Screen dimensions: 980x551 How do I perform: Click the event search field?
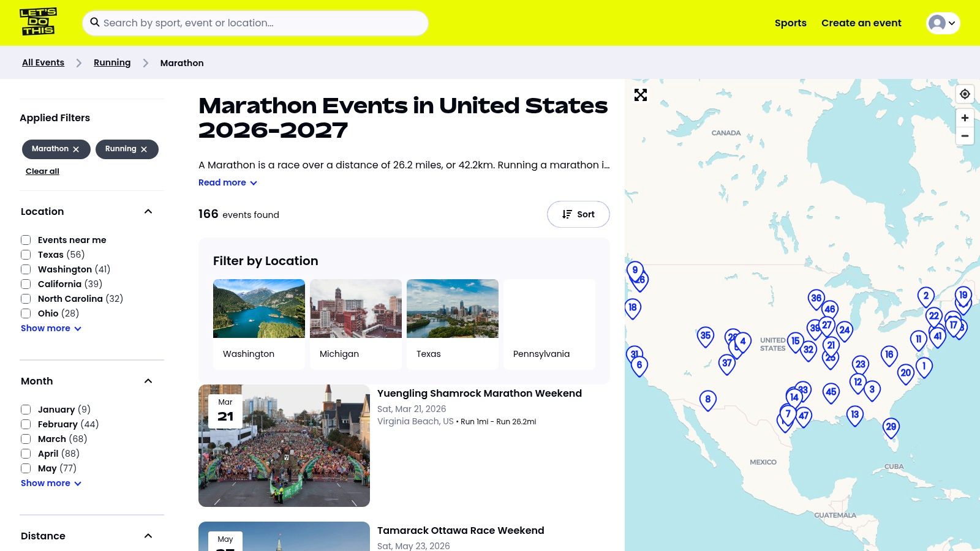pyautogui.click(x=255, y=23)
